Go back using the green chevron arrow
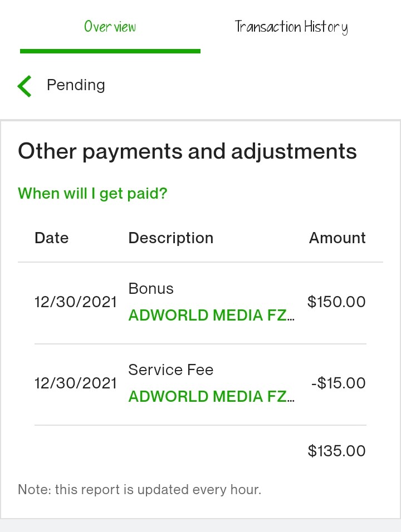This screenshot has width=401, height=532. [25, 86]
